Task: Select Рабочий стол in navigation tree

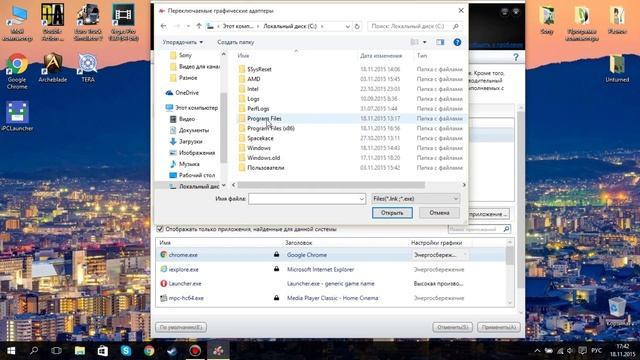Action: 196,175
